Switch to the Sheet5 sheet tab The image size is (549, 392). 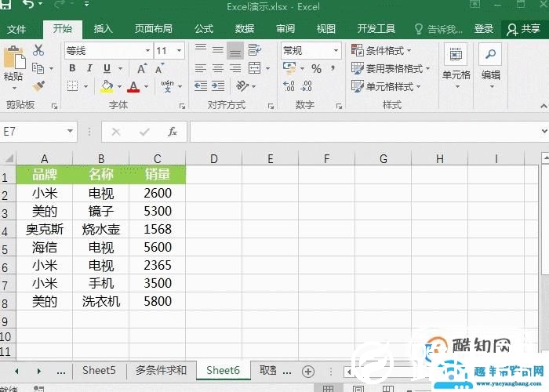(x=99, y=370)
